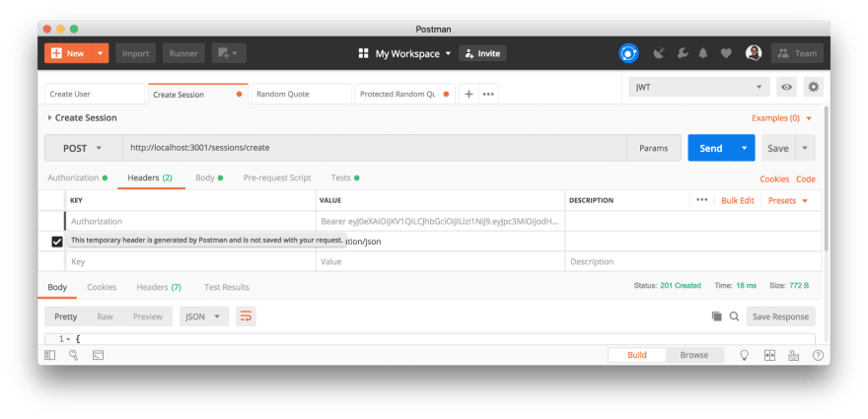
Task: Click Bulk Edit
Action: (x=738, y=200)
